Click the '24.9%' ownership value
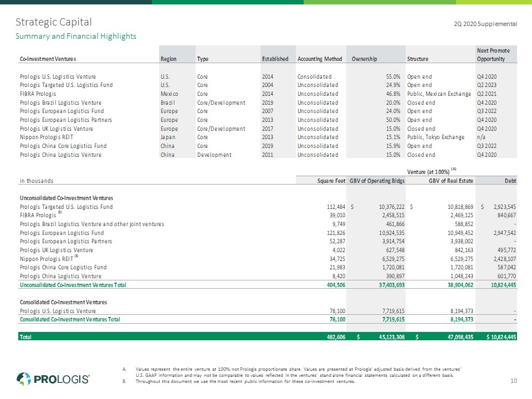 click(393, 85)
